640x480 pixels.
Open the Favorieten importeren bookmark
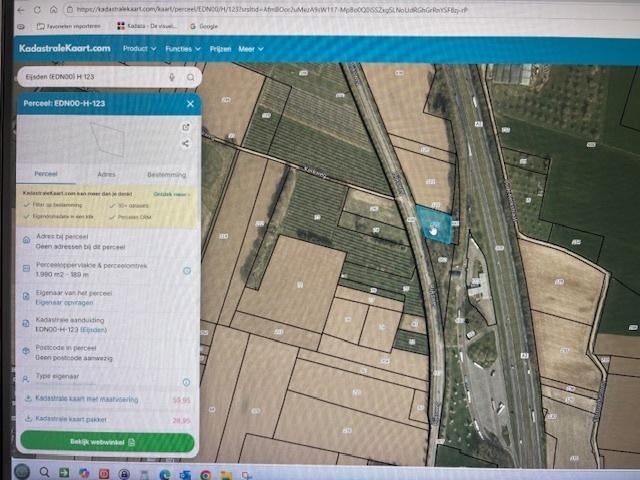click(x=69, y=26)
